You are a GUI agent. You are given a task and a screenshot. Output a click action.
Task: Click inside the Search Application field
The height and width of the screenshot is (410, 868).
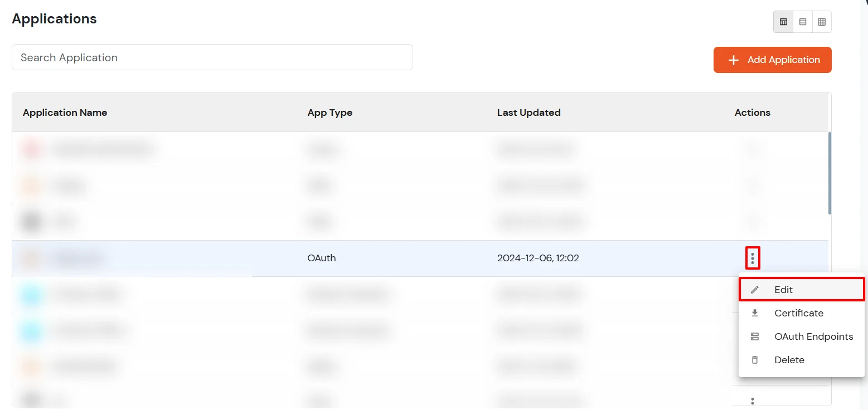tap(212, 57)
